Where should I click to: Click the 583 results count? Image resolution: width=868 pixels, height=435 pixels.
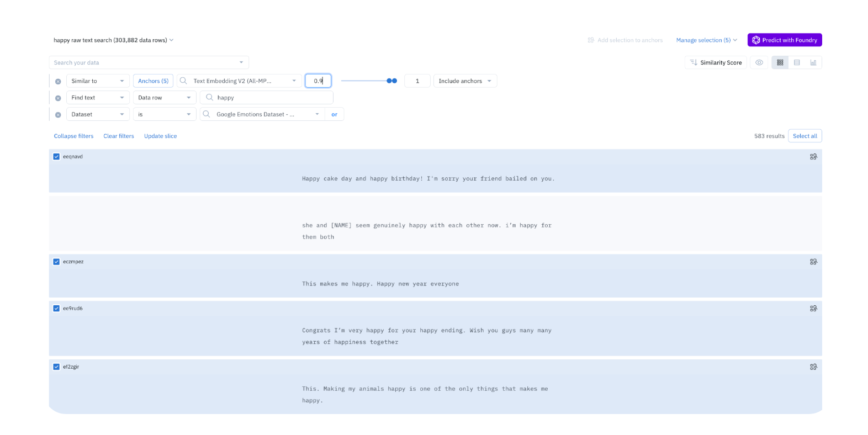[769, 136]
